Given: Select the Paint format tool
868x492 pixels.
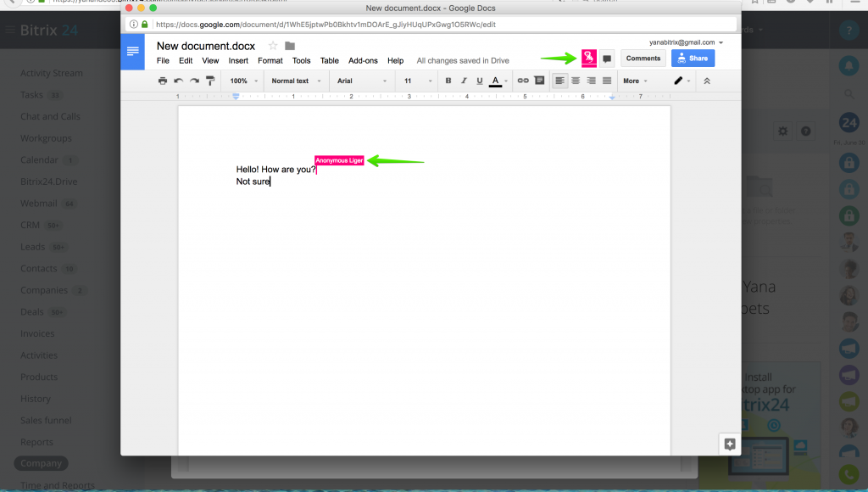Looking at the screenshot, I should tap(210, 81).
